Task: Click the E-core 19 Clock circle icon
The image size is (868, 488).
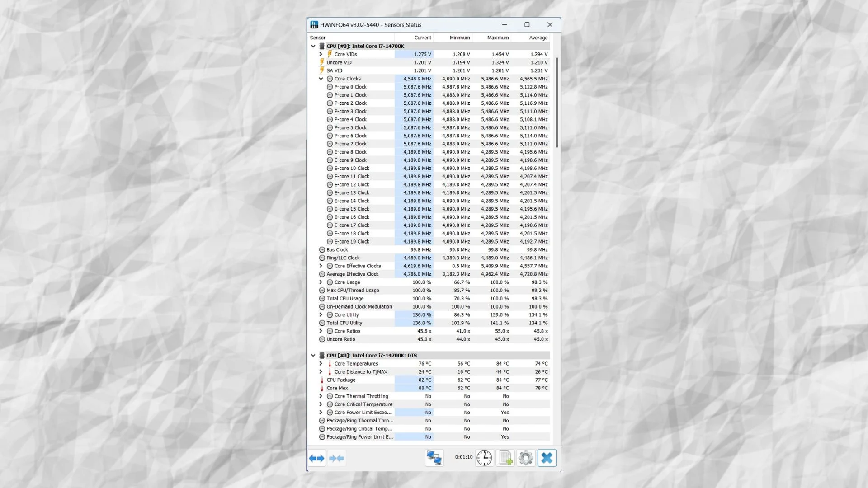Action: (330, 242)
